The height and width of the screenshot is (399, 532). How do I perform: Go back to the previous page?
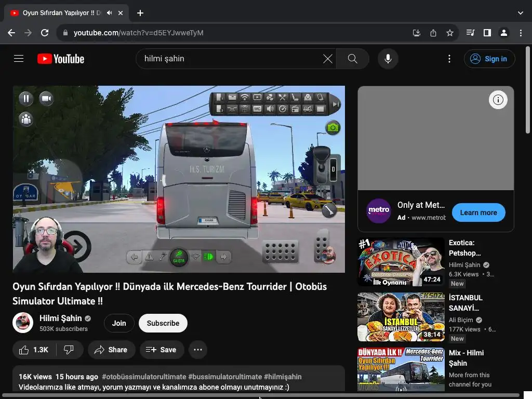(11, 33)
